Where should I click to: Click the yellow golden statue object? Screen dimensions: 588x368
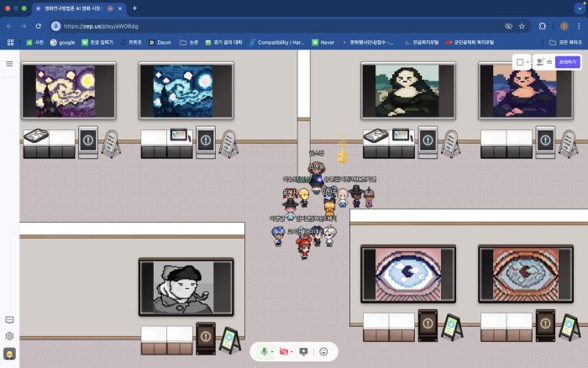coord(343,151)
